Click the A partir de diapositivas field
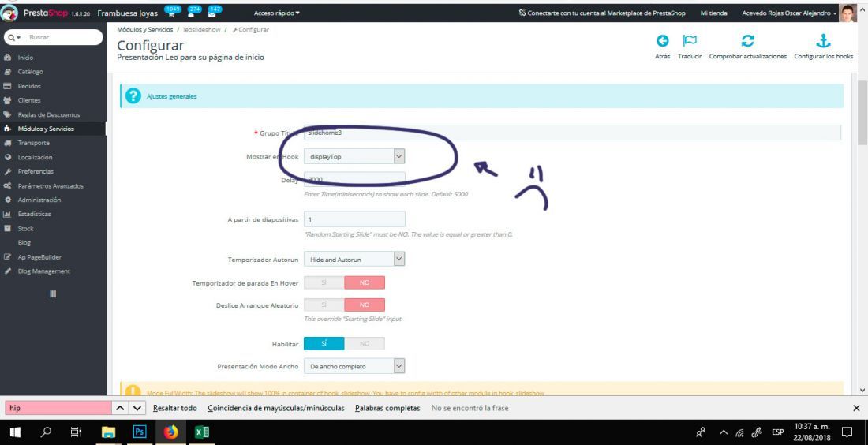 (x=354, y=219)
